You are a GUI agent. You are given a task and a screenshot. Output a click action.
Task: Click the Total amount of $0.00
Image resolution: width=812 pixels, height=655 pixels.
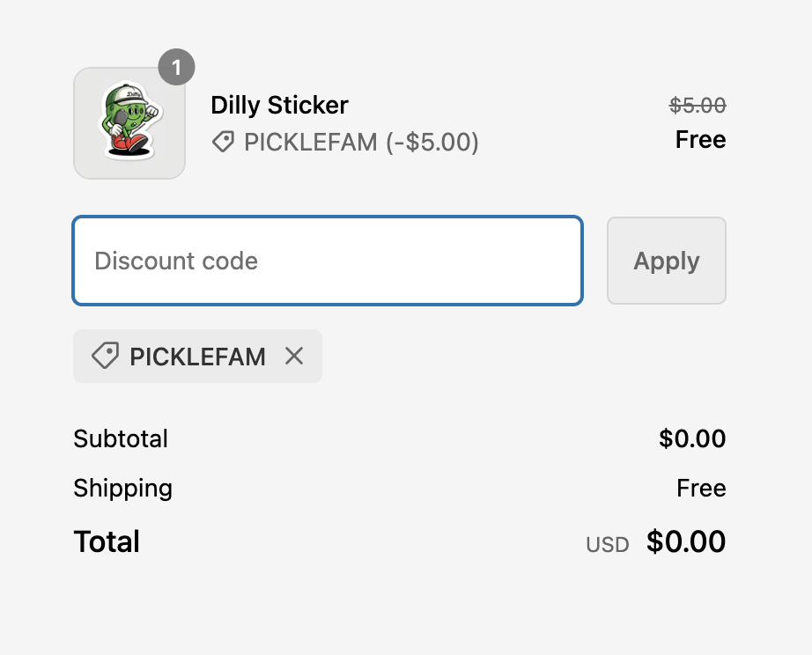[x=686, y=541]
